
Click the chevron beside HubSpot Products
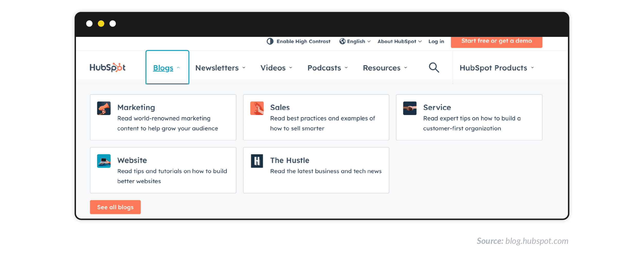[532, 68]
